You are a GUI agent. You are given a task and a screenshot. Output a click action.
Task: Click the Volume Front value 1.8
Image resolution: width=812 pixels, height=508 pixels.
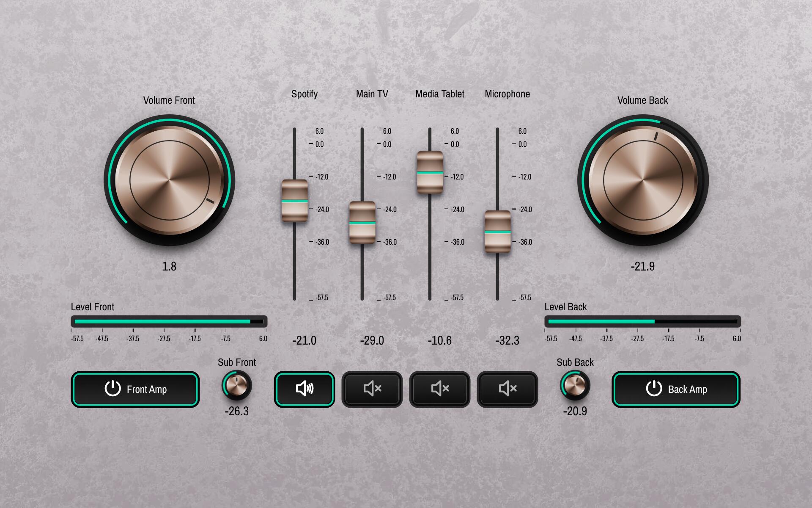(x=169, y=266)
